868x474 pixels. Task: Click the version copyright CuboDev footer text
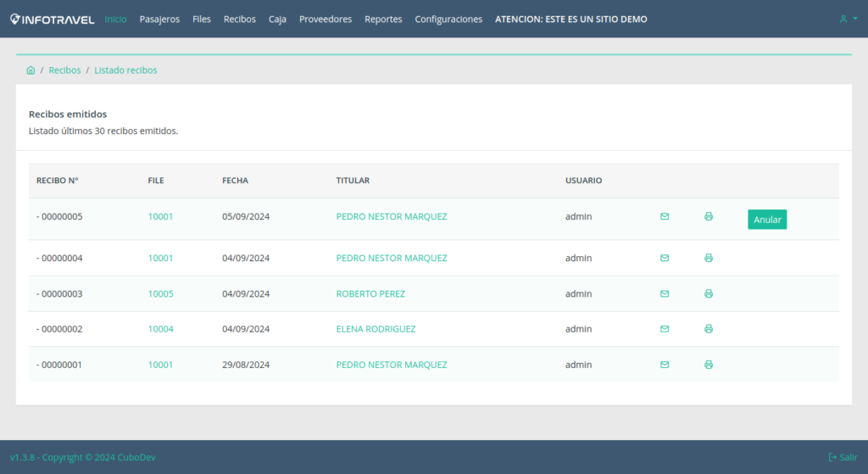coord(82,457)
